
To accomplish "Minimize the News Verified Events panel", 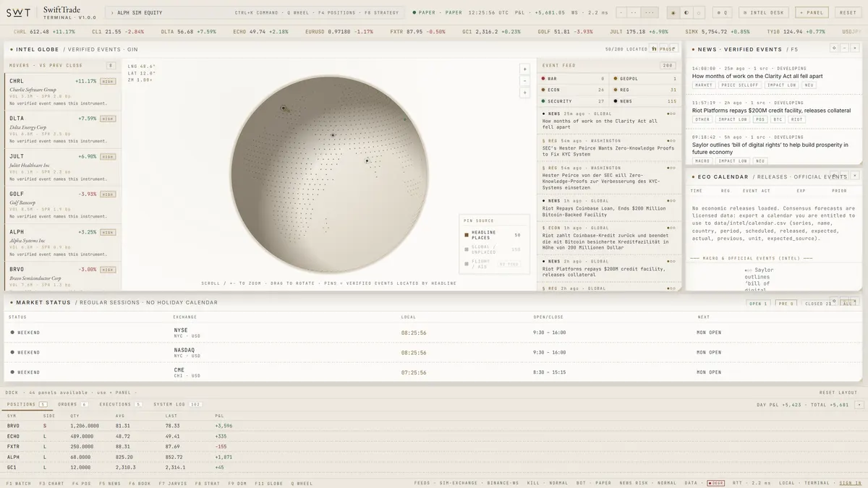I will tap(845, 48).
